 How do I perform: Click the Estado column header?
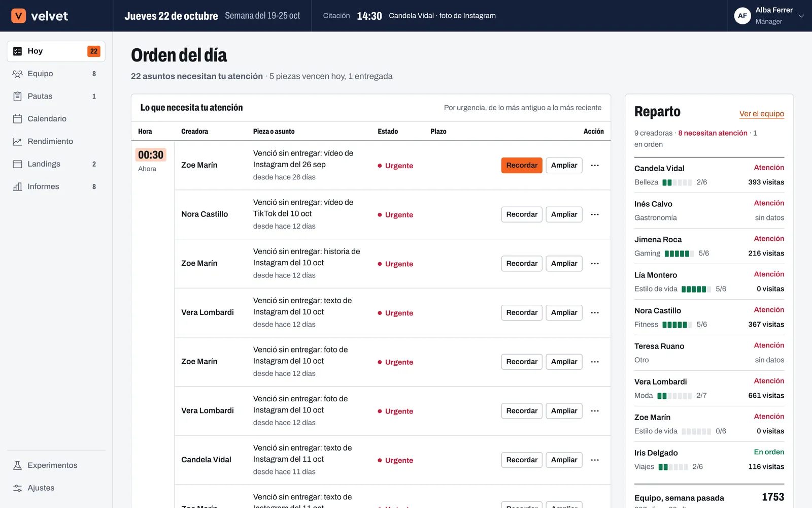coord(388,132)
